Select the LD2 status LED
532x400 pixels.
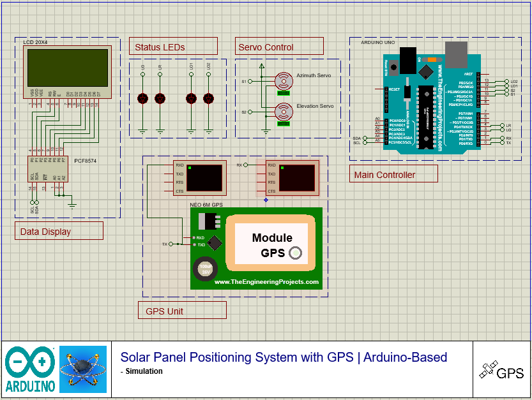pyautogui.click(x=208, y=98)
